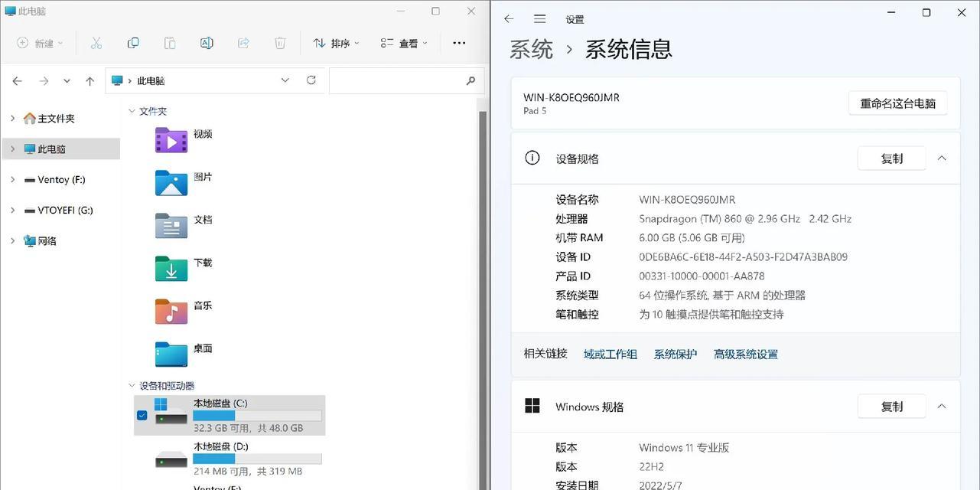Open the three-dot more options menu
This screenshot has height=490, width=980.
459,43
